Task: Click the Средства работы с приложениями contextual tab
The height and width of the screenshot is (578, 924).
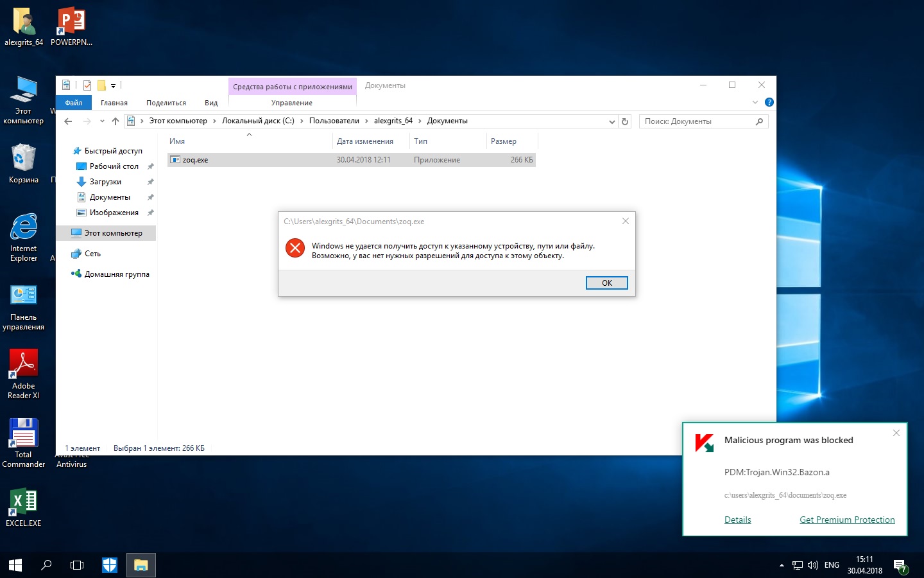Action: pos(293,87)
